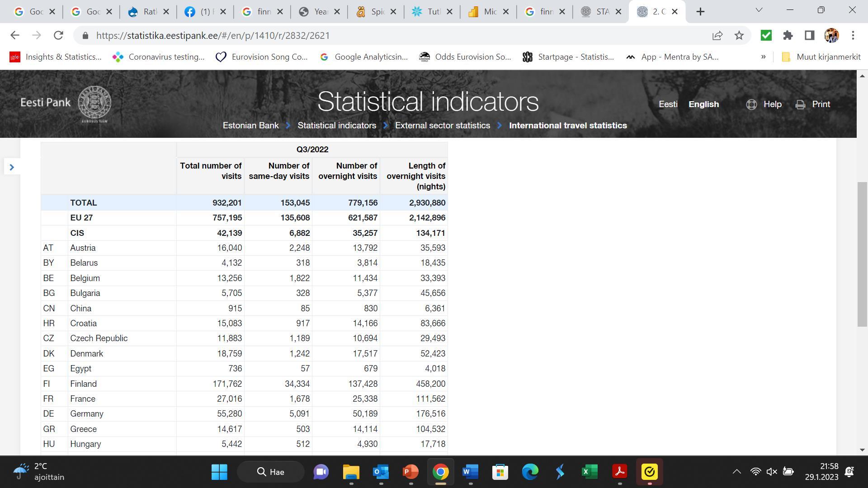Image resolution: width=868 pixels, height=488 pixels.
Task: Switch to the STA browser tab
Action: (600, 12)
